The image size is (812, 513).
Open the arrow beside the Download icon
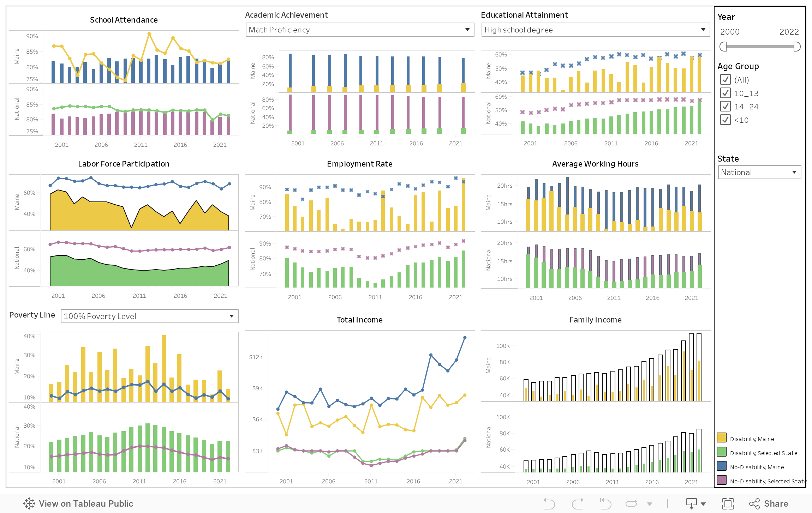(x=703, y=504)
